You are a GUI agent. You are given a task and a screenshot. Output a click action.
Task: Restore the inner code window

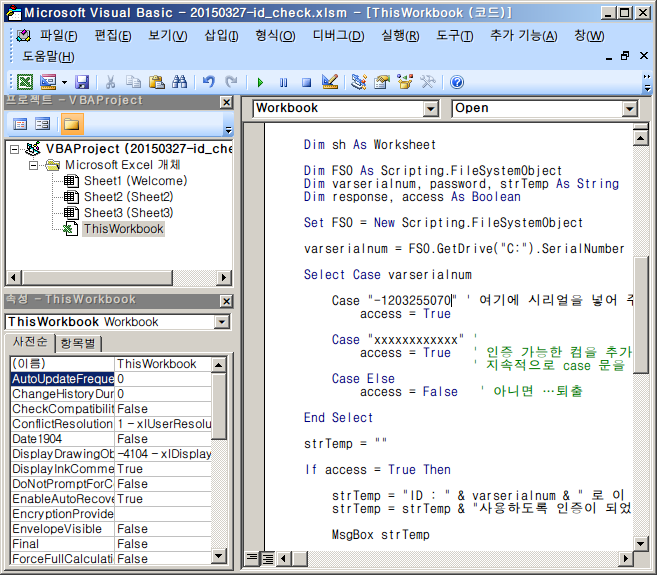625,56
